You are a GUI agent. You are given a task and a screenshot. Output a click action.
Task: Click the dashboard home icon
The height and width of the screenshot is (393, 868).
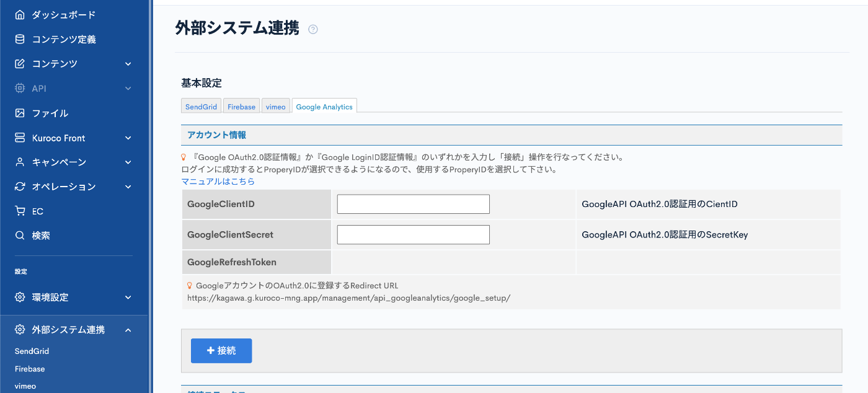click(20, 15)
